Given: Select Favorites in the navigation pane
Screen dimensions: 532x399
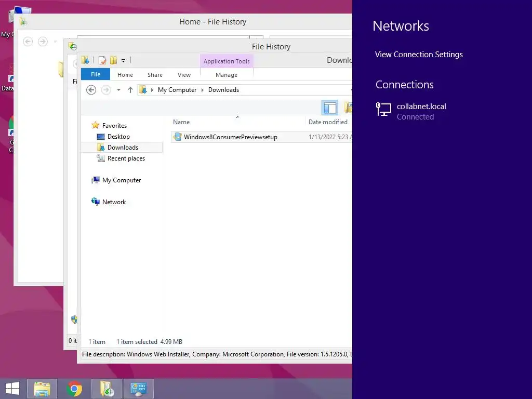Looking at the screenshot, I should 114,126.
